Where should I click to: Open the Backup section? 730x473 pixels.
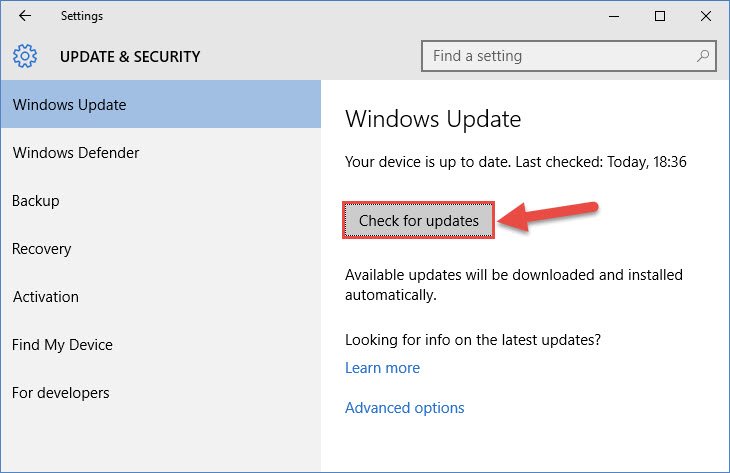(161, 201)
